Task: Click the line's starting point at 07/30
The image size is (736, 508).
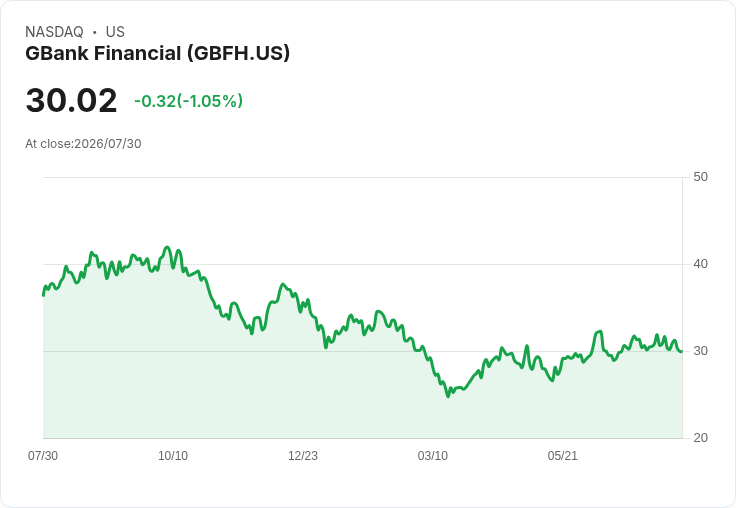Action: point(43,295)
